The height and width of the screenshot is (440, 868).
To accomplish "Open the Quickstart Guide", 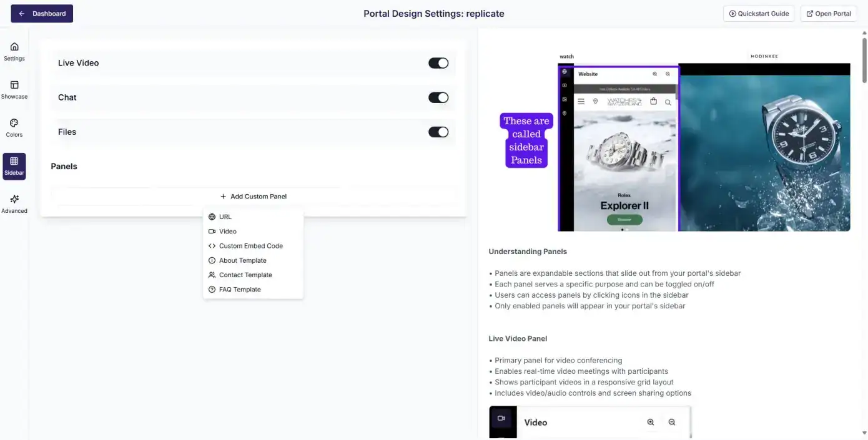I will [759, 14].
